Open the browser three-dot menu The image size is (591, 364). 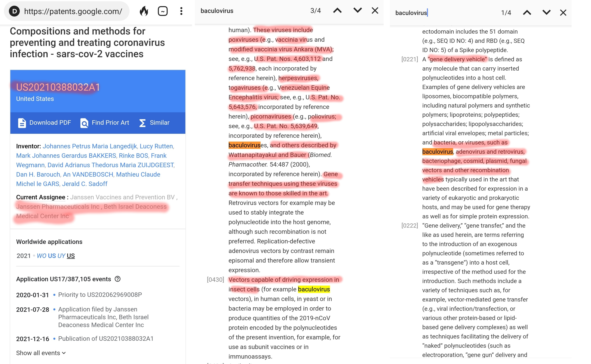[181, 11]
